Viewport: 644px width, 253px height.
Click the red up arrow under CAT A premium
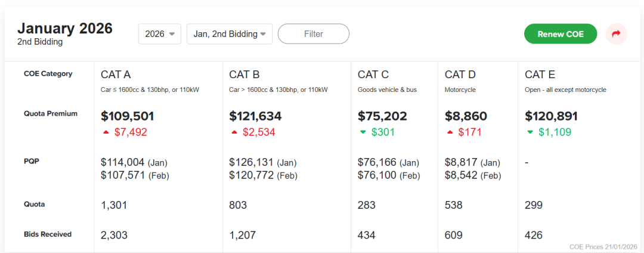(x=106, y=132)
